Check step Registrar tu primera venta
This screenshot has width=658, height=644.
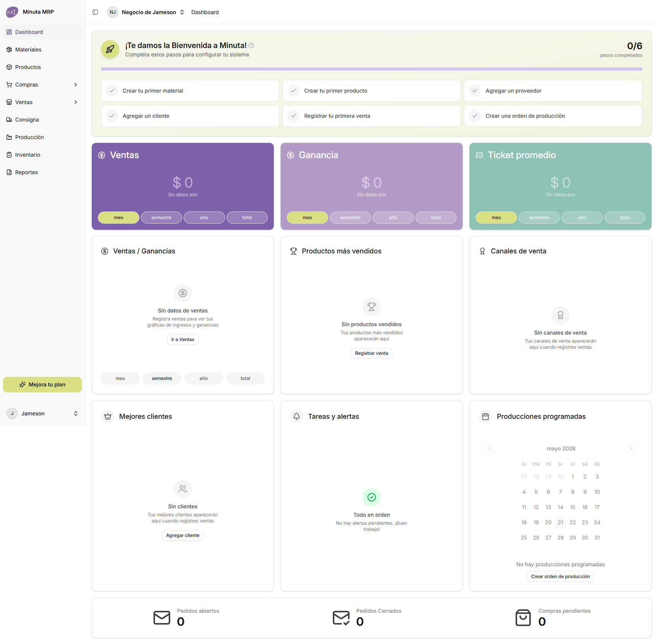tap(372, 116)
